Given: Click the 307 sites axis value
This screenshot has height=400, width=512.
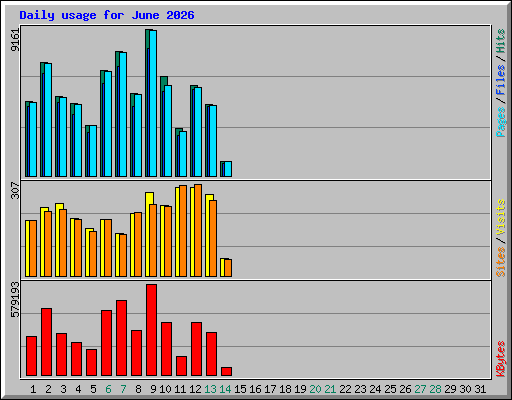Looking at the screenshot, I should [x=15, y=190].
